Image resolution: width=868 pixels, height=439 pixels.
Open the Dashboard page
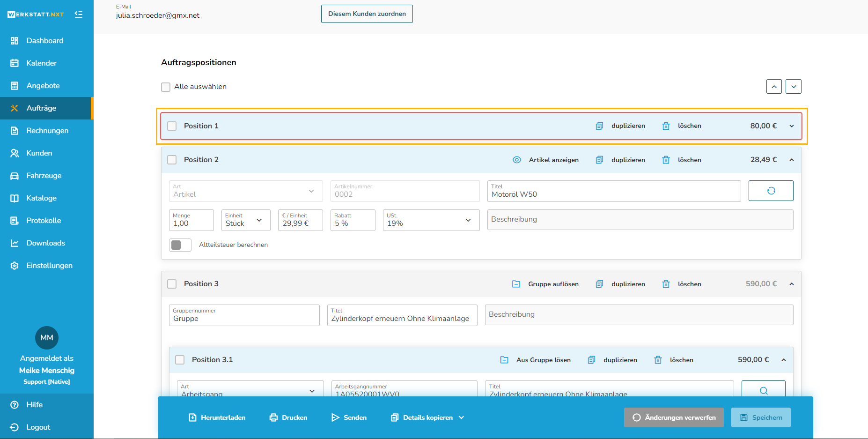pos(44,41)
